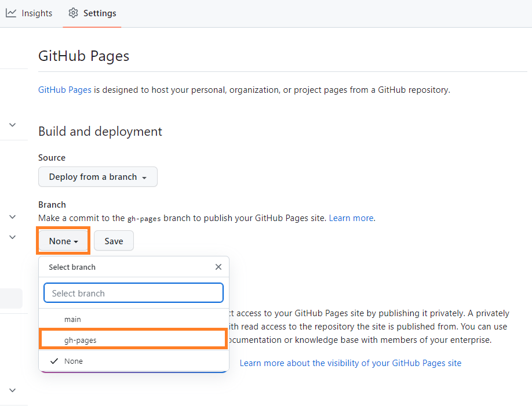This screenshot has height=409, width=532.
Task: Expand the topmost collapsed sidebar chevron
Action: click(12, 125)
